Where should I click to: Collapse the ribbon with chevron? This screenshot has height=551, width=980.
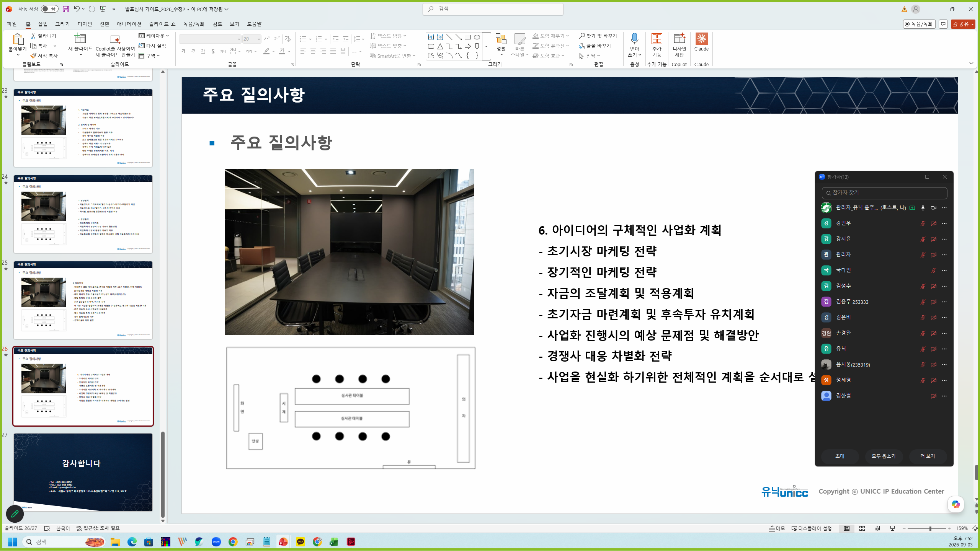[x=971, y=63]
